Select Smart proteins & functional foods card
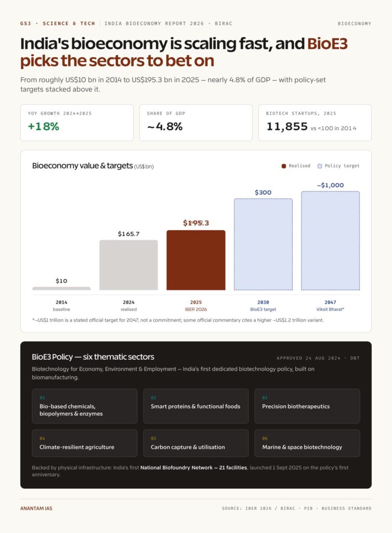This screenshot has height=533, width=392. pos(196,406)
